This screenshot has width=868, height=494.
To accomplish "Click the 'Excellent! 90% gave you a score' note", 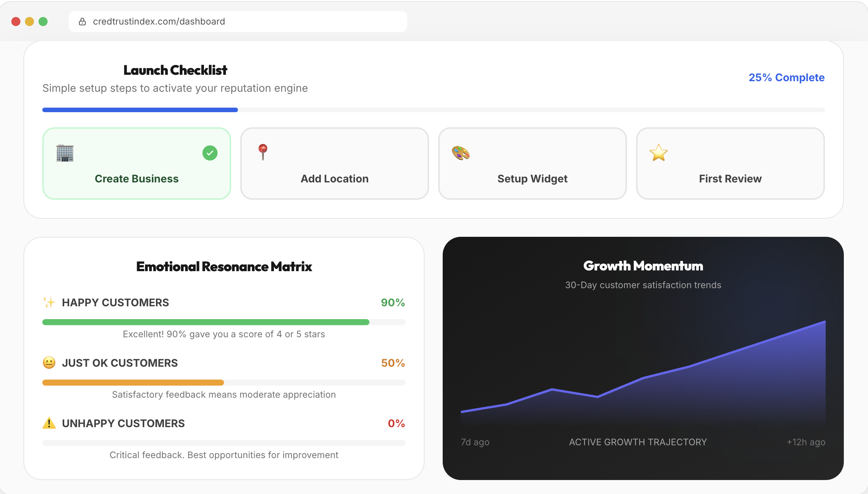I will point(224,334).
